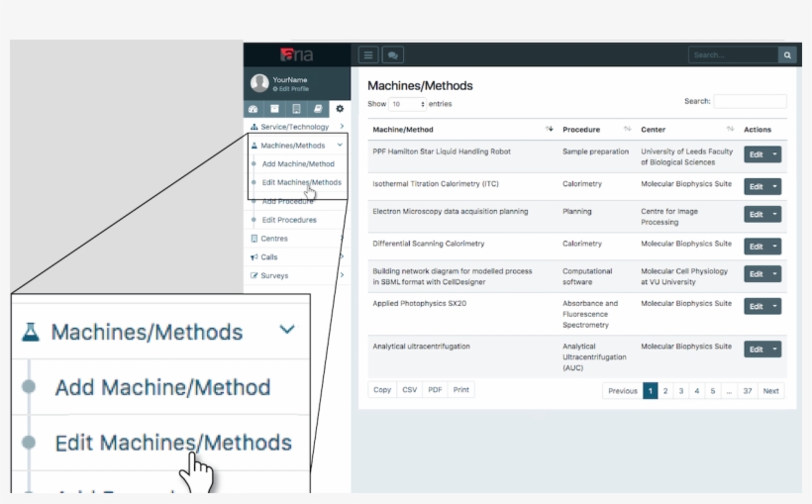Screen dimensions: 812x504
Task: Export the table using CSV button
Action: 409,390
